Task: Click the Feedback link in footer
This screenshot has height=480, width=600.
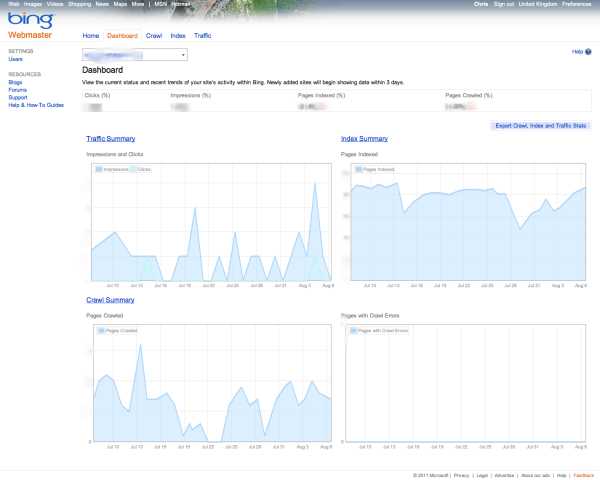Action: pyautogui.click(x=584, y=474)
